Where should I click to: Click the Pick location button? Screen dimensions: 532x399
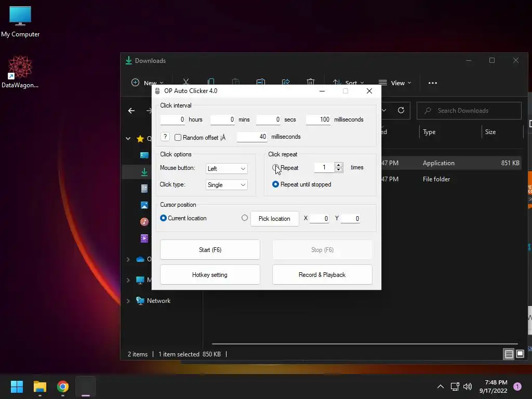click(x=274, y=219)
